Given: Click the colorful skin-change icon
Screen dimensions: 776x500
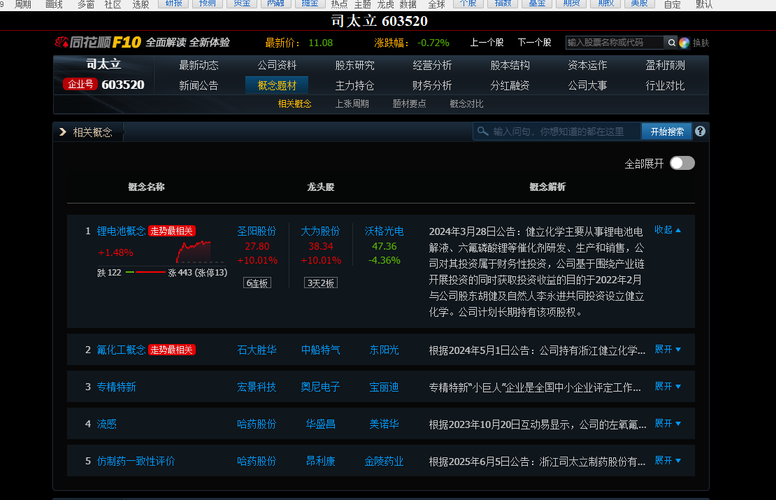Looking at the screenshot, I should (x=684, y=43).
